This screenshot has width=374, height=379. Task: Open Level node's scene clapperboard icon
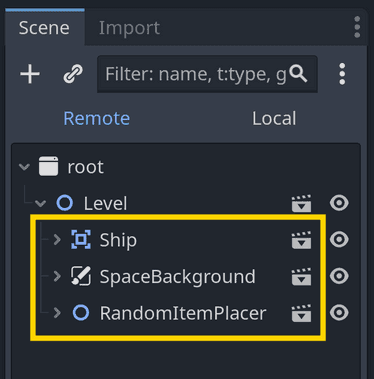pos(301,203)
